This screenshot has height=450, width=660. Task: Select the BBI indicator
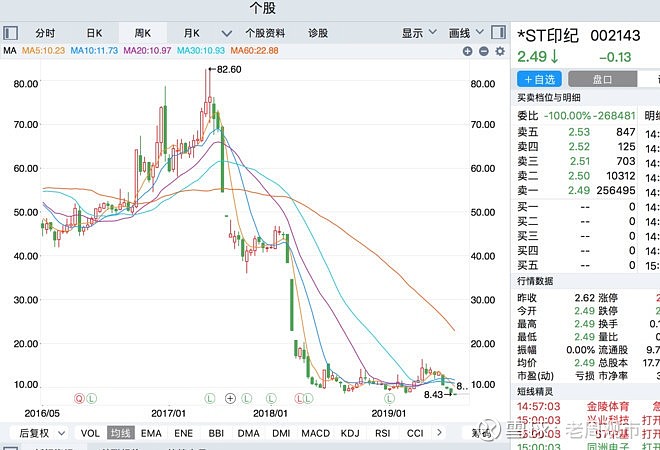[x=216, y=433]
